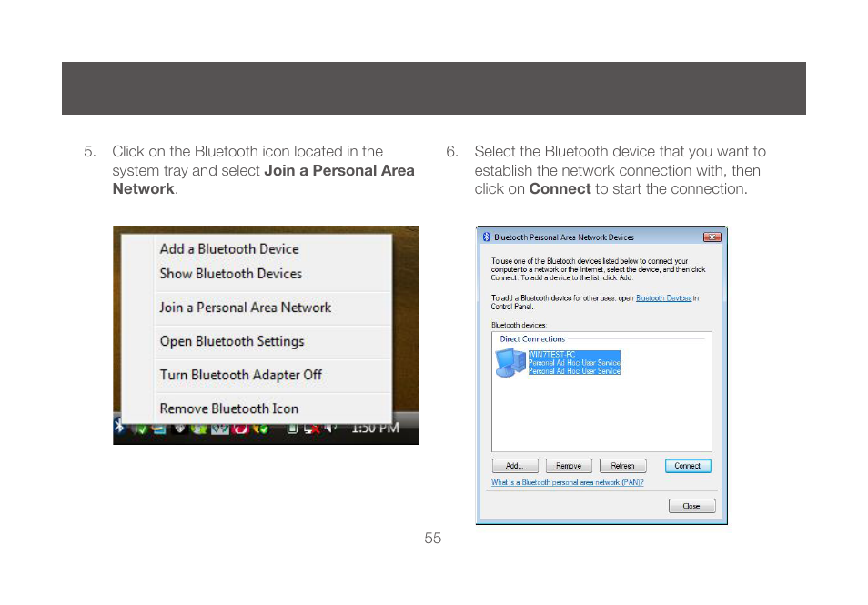
Task: Click the Bluetooth icon in system tray
Action: click(119, 426)
